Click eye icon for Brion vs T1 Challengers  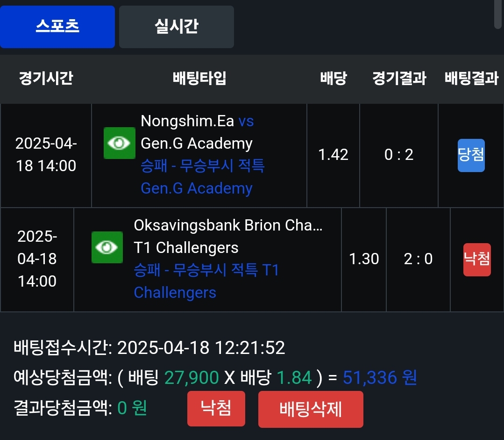pos(107,247)
